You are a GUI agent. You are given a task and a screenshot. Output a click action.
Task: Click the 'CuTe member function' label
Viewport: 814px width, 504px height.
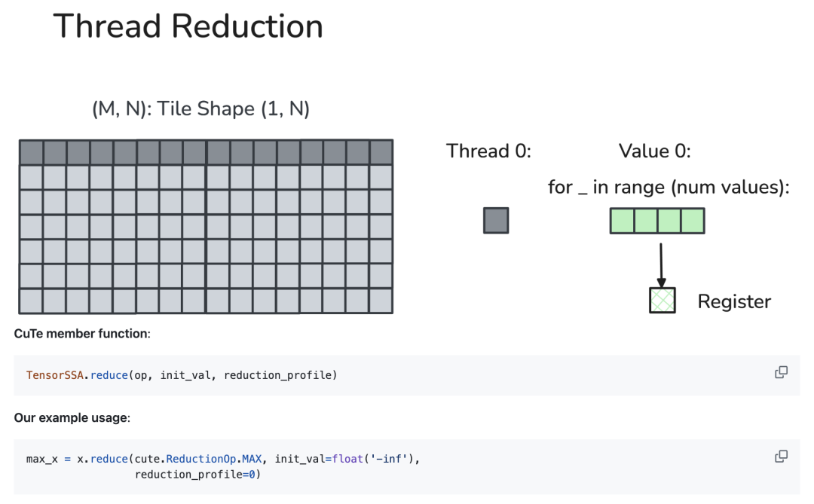coord(82,334)
